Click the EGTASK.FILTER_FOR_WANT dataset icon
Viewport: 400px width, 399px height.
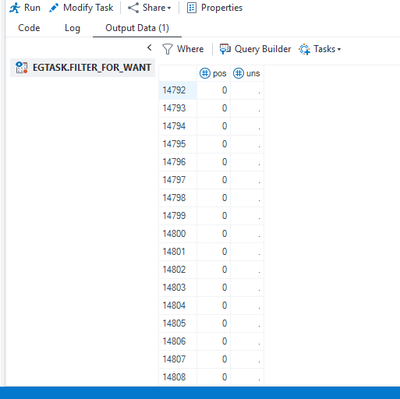(x=22, y=68)
